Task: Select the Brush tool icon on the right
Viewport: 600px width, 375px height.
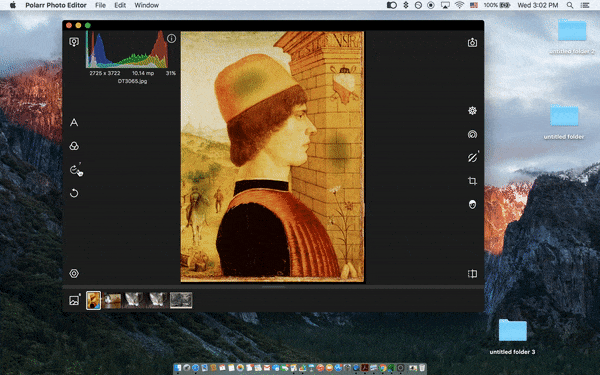Action: [472, 157]
